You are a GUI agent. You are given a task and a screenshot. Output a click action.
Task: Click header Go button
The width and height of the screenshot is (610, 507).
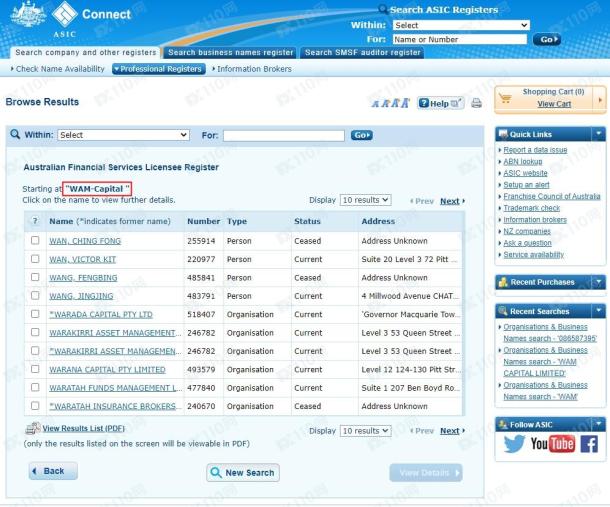pyautogui.click(x=547, y=39)
